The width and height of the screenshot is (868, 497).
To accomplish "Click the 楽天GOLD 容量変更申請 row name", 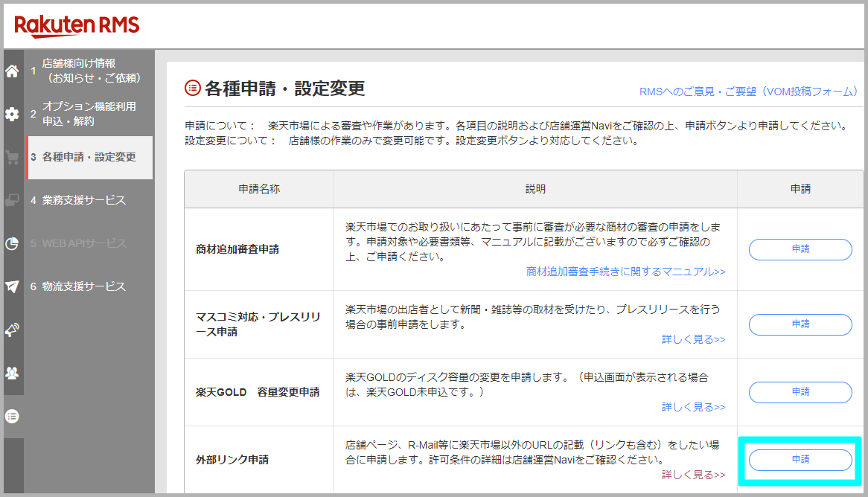I will point(258,392).
